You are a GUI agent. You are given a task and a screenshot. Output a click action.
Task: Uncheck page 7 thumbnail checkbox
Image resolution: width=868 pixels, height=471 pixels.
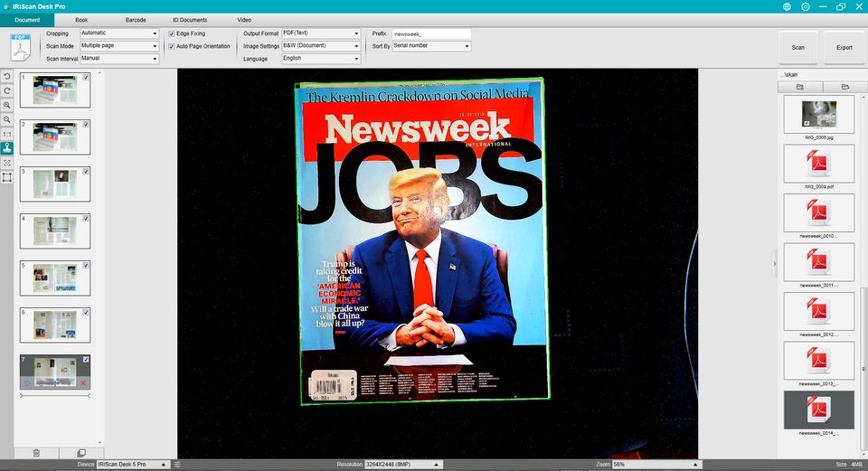coord(86,359)
